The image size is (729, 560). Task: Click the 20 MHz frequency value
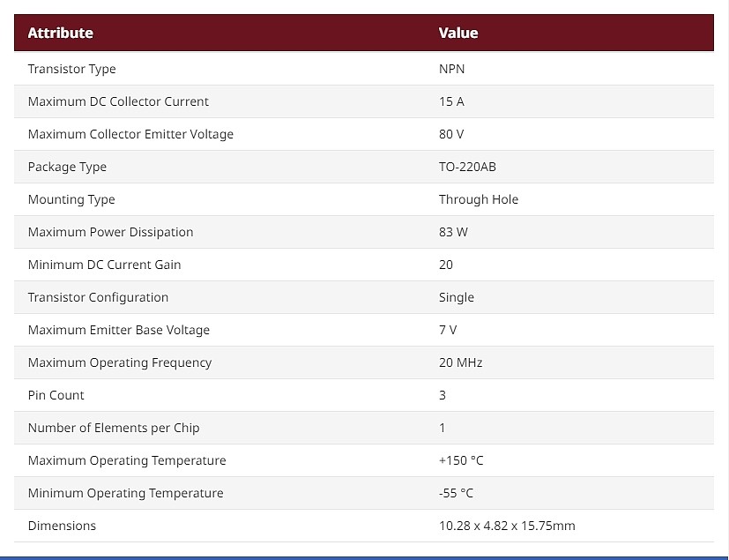[x=460, y=362]
